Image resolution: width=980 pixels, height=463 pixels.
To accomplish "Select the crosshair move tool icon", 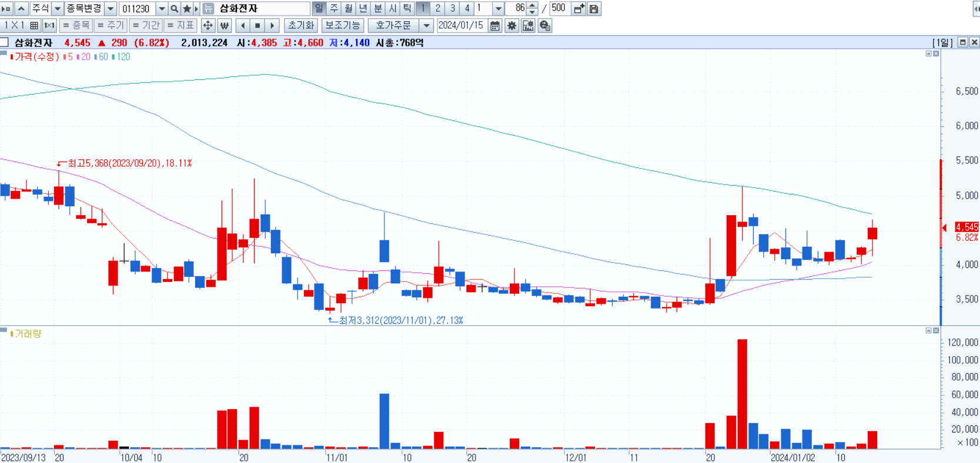I will coord(208,25).
